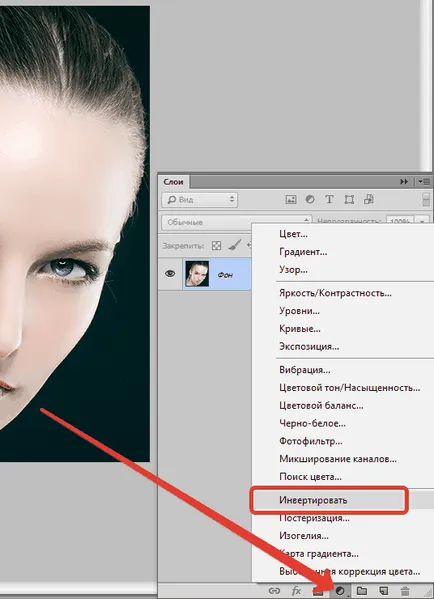Click the create new layer icon
The height and width of the screenshot is (599, 434).
pyautogui.click(x=384, y=591)
